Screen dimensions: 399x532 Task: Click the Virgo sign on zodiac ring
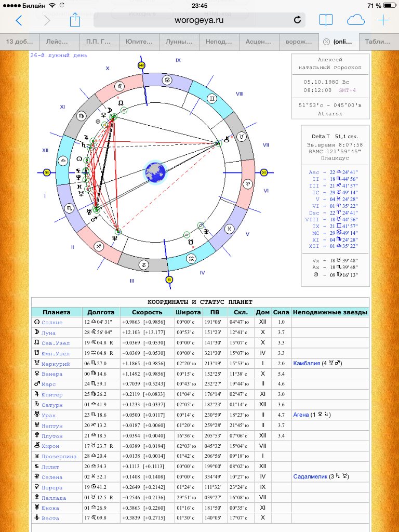click(x=82, y=116)
